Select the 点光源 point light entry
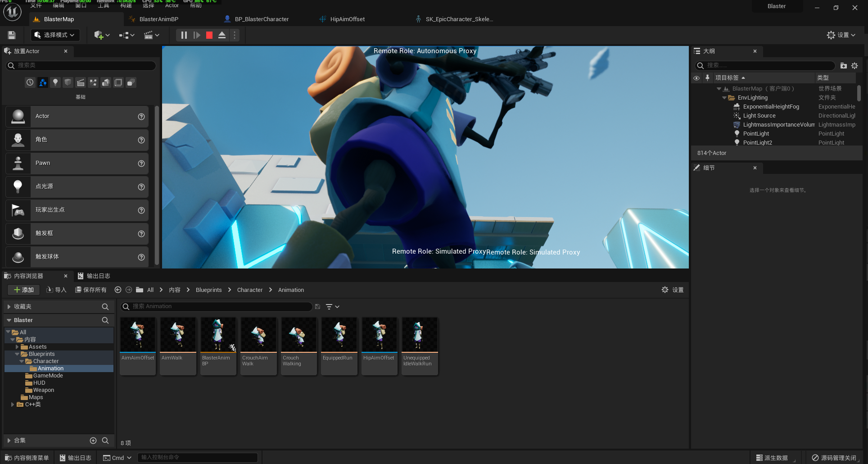The width and height of the screenshot is (868, 464). pos(77,187)
